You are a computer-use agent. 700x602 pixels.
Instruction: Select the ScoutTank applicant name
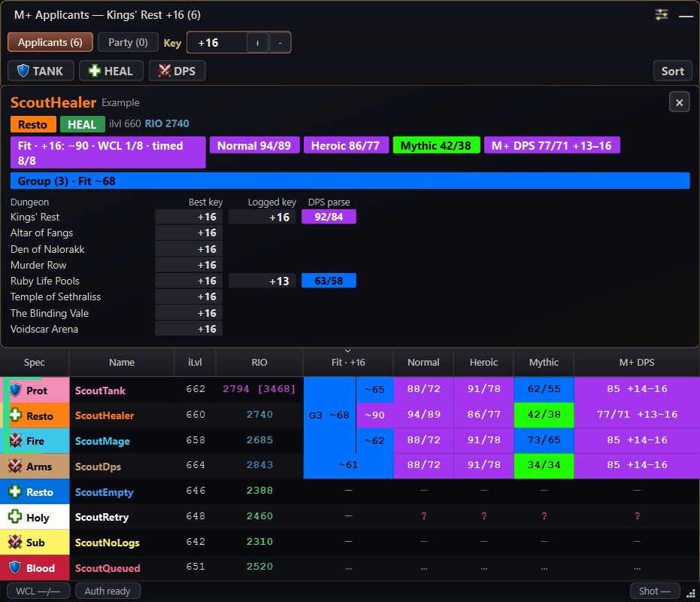tap(100, 391)
